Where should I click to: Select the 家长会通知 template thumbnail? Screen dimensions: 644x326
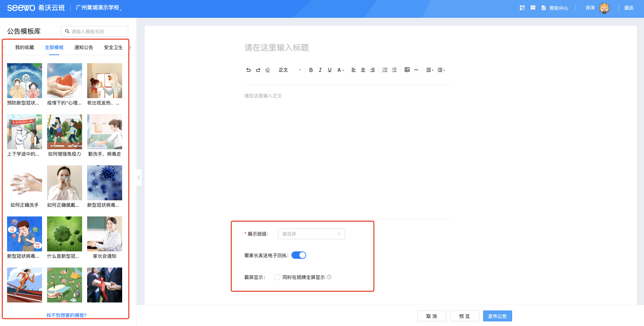coord(105,234)
